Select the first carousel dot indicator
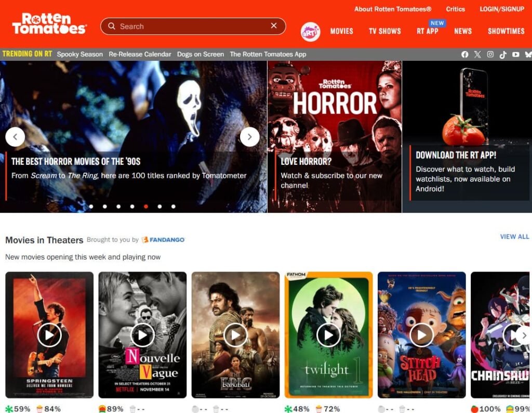 pos(91,206)
